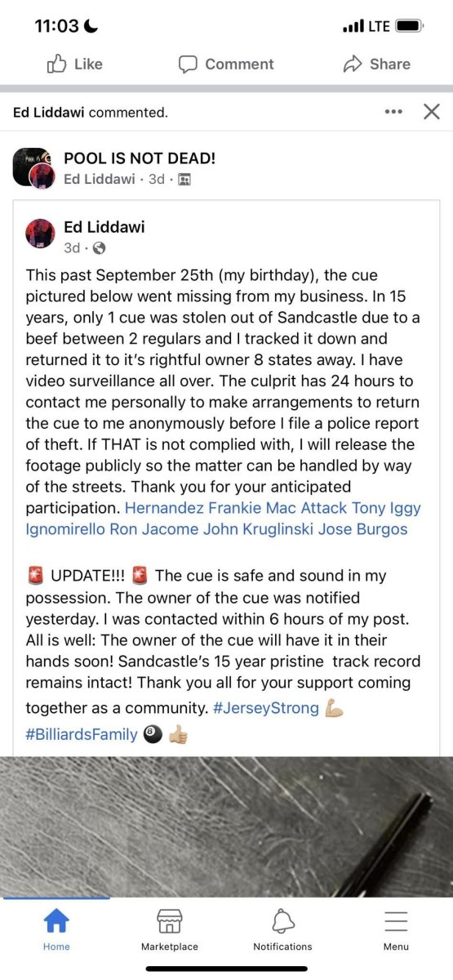This screenshot has width=453, height=980.
Task: Open the #JerseyStrong hashtag
Action: (x=266, y=708)
